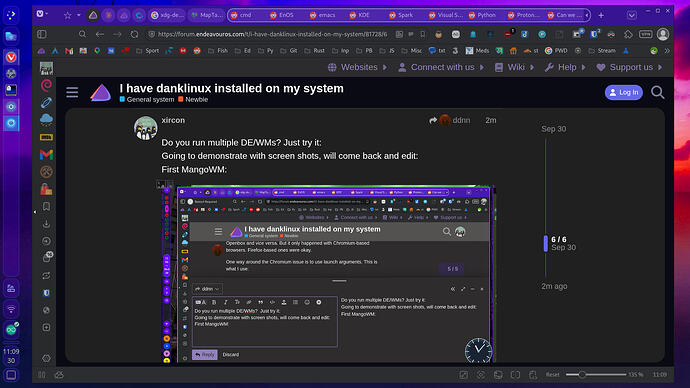Open the Fish bookmarks folder
The image size is (690, 388).
pos(218,51)
